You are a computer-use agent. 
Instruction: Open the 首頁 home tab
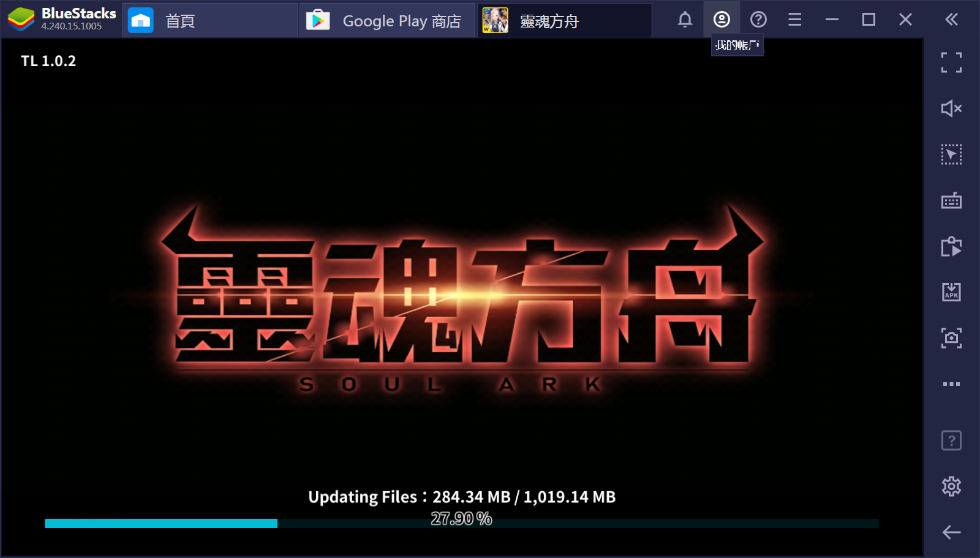pyautogui.click(x=210, y=21)
